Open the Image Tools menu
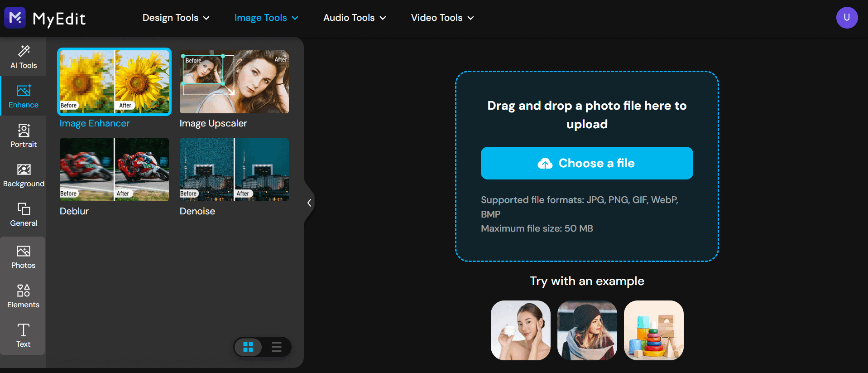Viewport: 868px width, 373px height. [266, 18]
